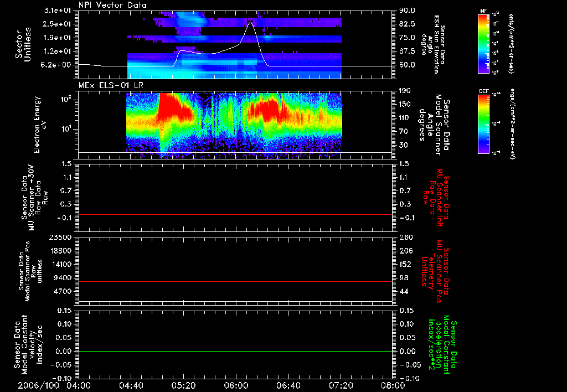Viewport: 567px width, 392px height.
Task: Click the 110 scanner angle tick value
Action: (x=405, y=118)
